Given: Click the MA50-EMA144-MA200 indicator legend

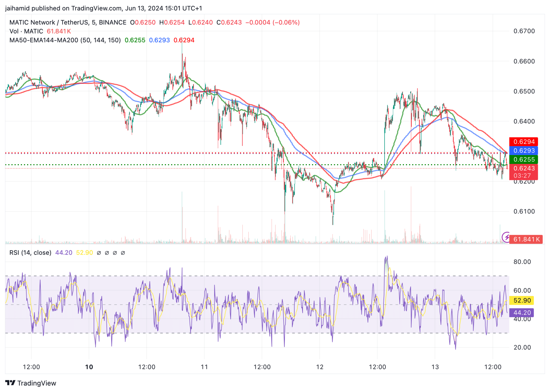Looking at the screenshot, I should pos(65,40).
